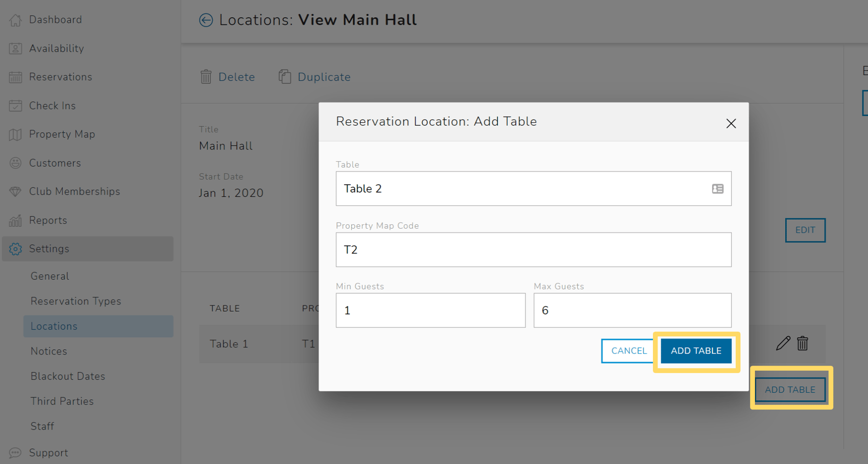Click the Customers smiley icon
The image size is (868, 464).
(15, 163)
